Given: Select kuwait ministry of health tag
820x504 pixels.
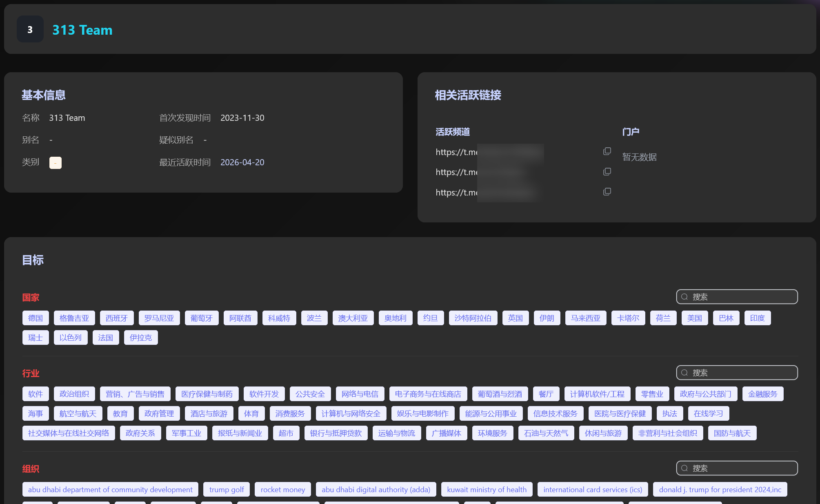Looking at the screenshot, I should [x=487, y=489].
